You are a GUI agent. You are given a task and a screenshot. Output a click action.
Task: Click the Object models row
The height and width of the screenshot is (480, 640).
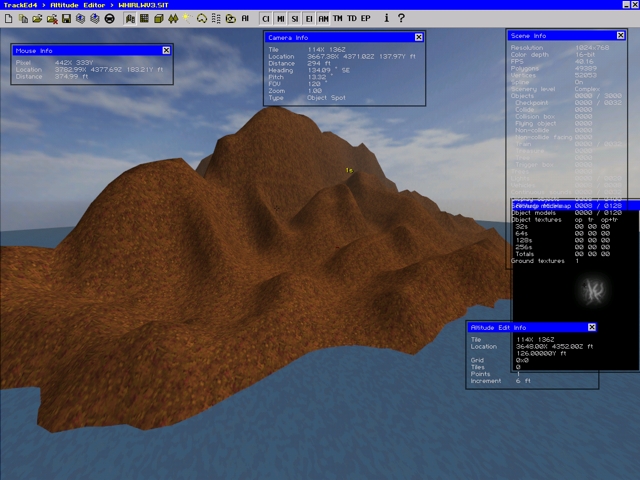click(566, 213)
